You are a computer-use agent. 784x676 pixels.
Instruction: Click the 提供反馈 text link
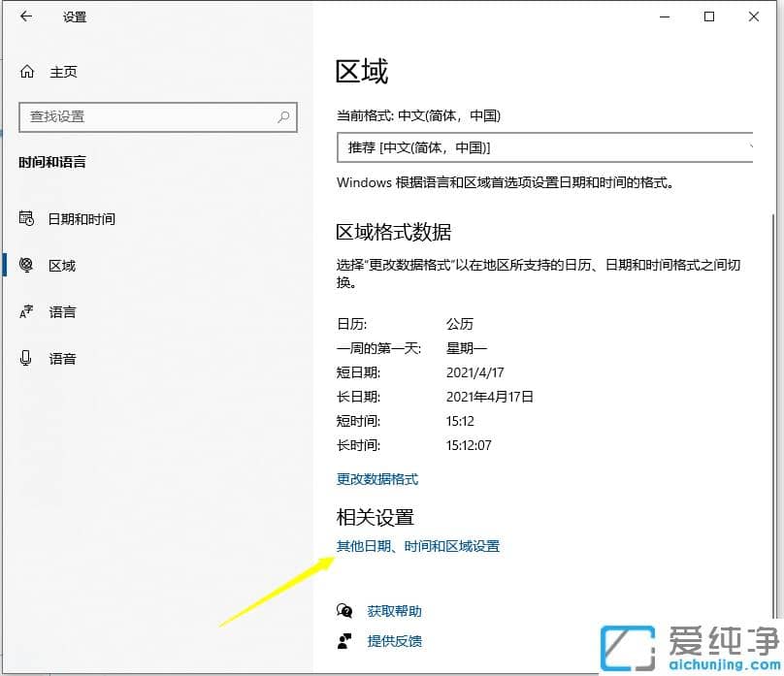pyautogui.click(x=394, y=641)
